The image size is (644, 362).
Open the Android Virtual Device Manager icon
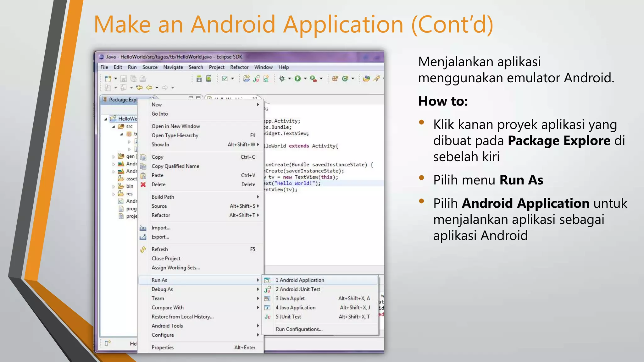(x=208, y=79)
